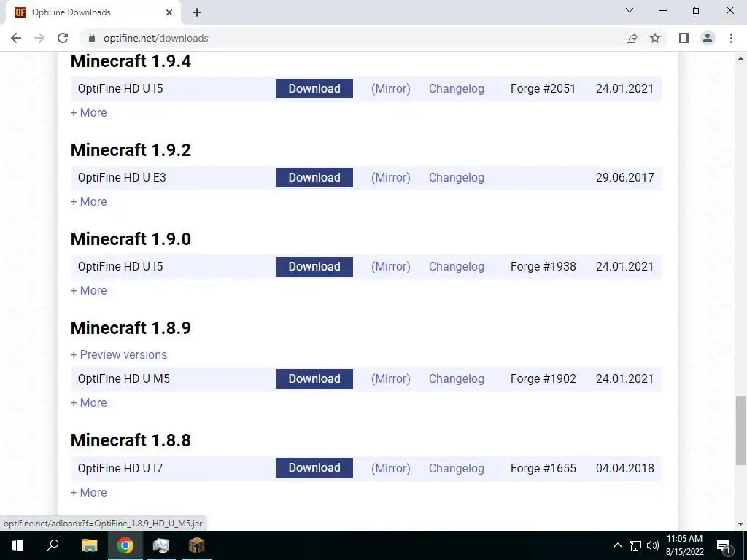
Task: Click the OptiFine HD U E3 name
Action: click(x=122, y=178)
